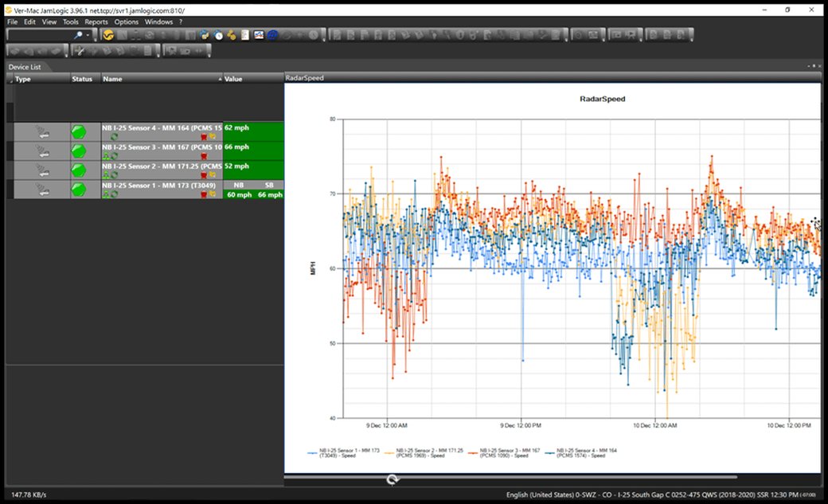Click the blue globe toolbar icon
Image resolution: width=828 pixels, height=504 pixels.
(272, 35)
